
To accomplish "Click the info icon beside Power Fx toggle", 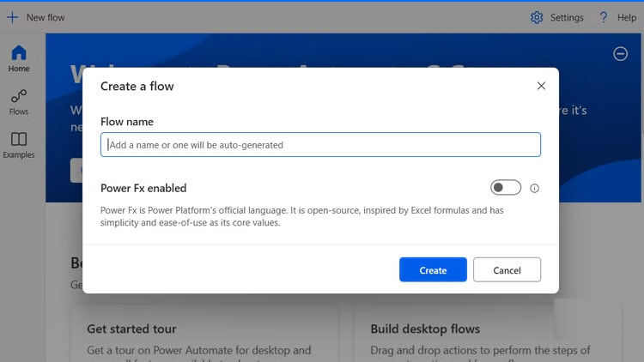I will [534, 188].
